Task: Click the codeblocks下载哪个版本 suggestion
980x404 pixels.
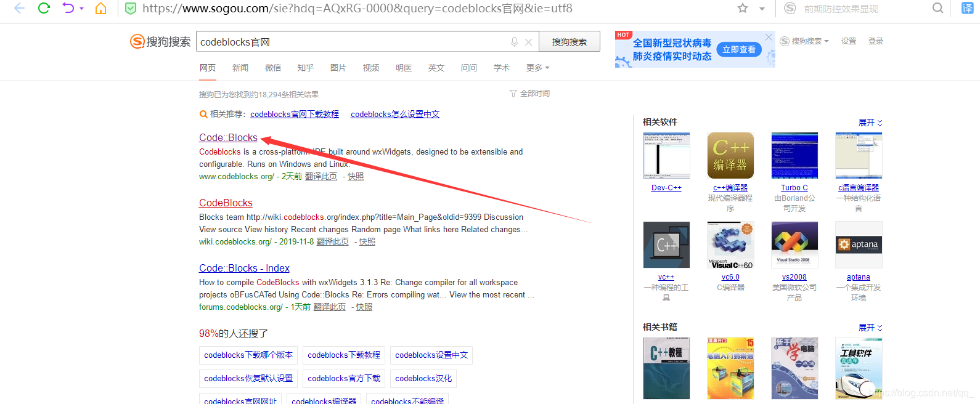Action: tap(248, 355)
